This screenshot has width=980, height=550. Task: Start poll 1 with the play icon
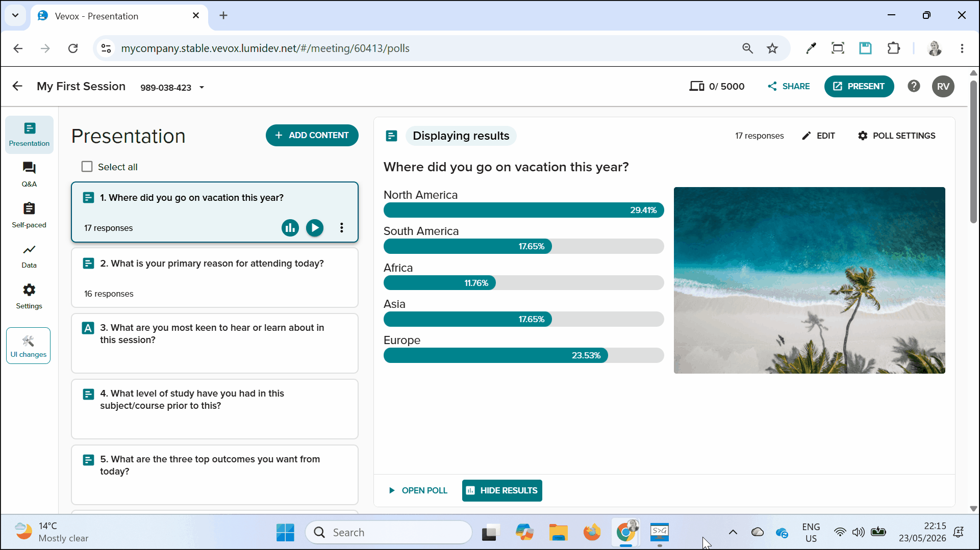315,228
